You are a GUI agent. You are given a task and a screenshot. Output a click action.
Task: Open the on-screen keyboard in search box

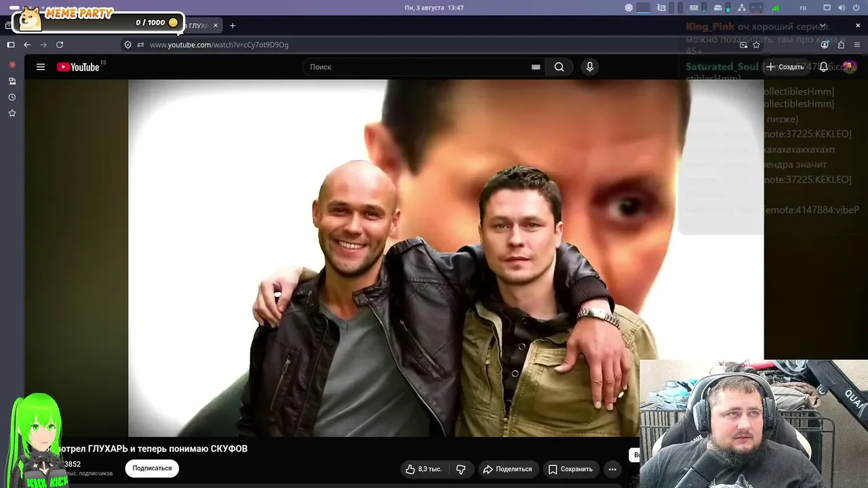(x=536, y=67)
